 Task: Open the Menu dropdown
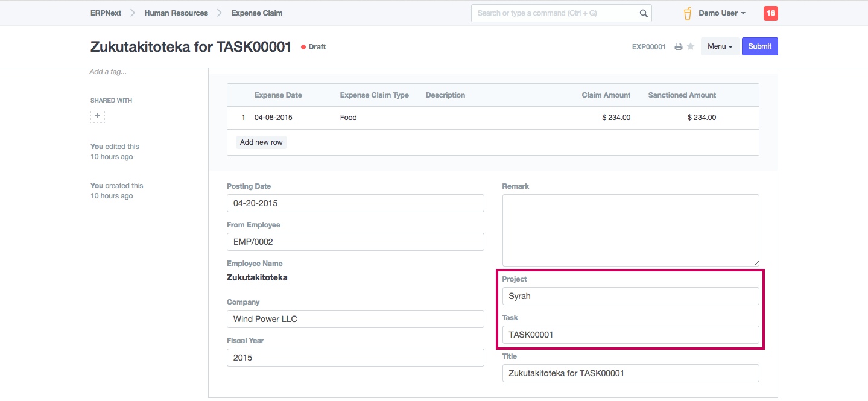point(720,46)
